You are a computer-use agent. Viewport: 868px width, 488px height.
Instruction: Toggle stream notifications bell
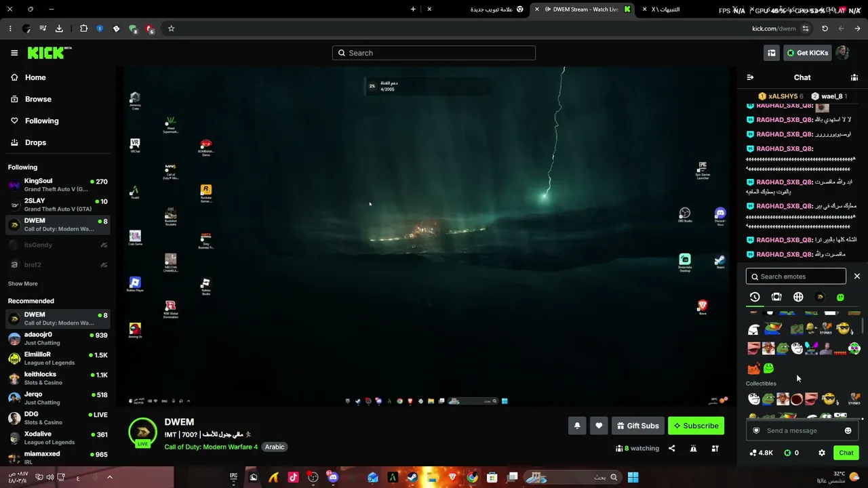[x=577, y=426]
